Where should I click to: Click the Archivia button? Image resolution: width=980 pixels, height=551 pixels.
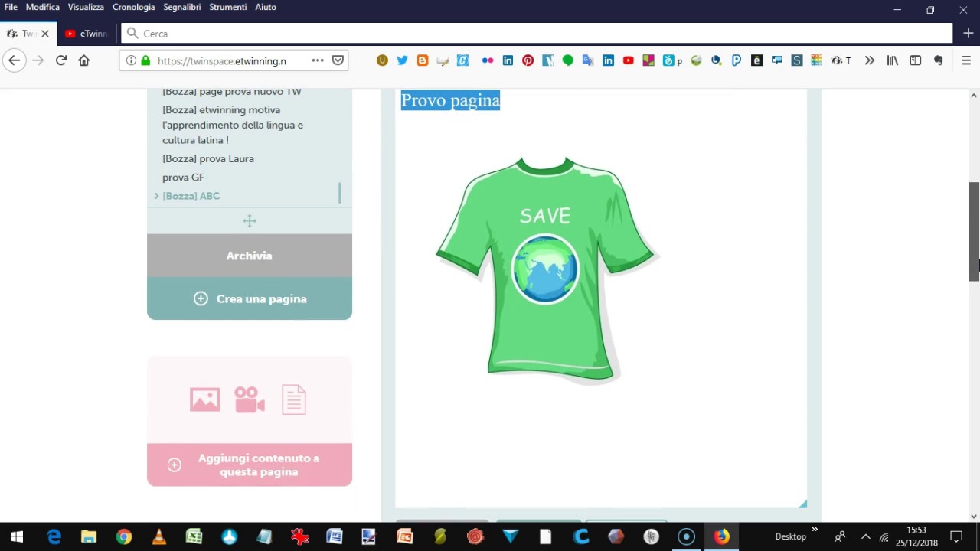coord(250,256)
